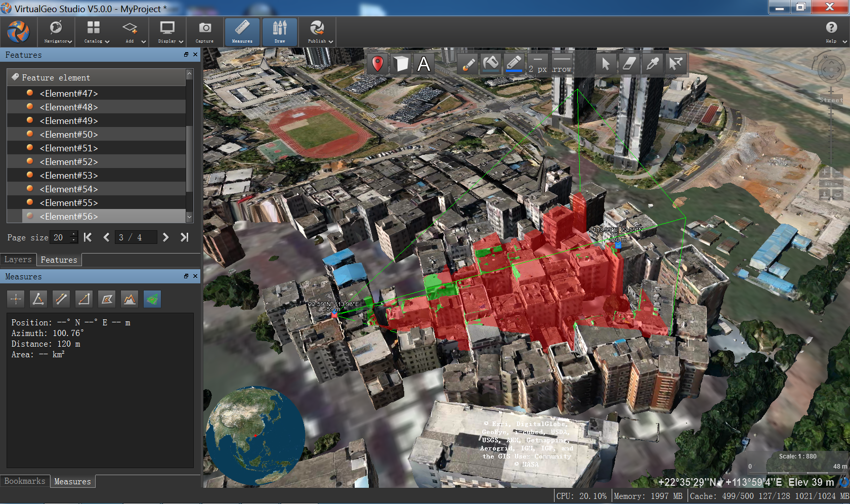Jump to first features page
The width and height of the screenshot is (850, 504).
[x=88, y=237]
